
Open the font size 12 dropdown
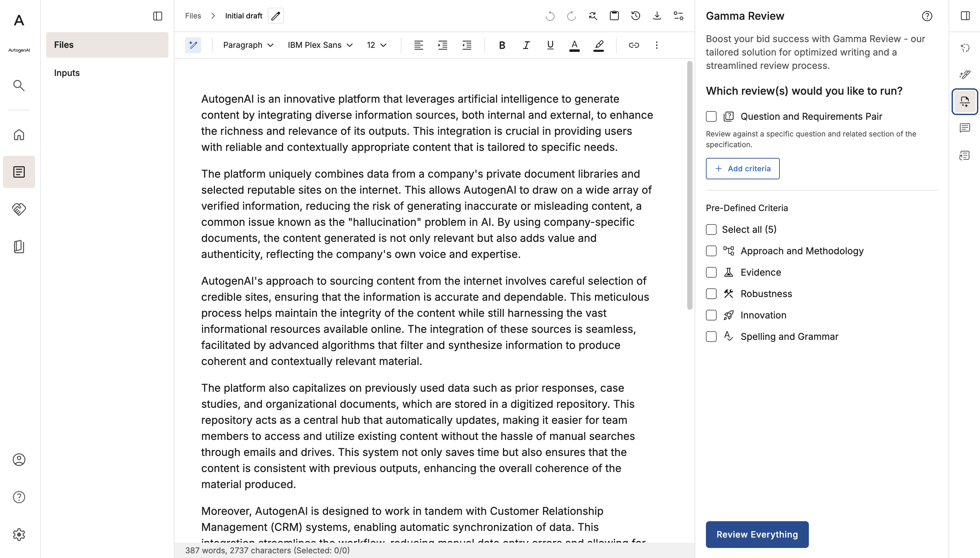(x=377, y=45)
